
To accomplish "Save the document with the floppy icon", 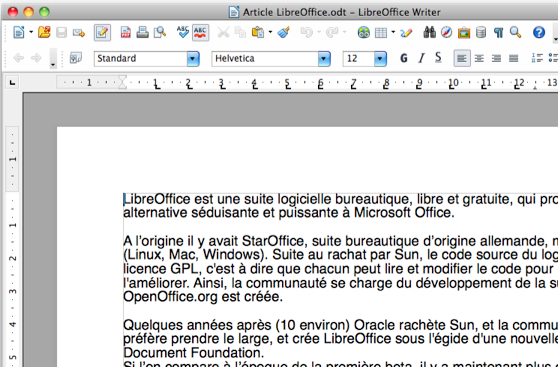I will tap(62, 33).
